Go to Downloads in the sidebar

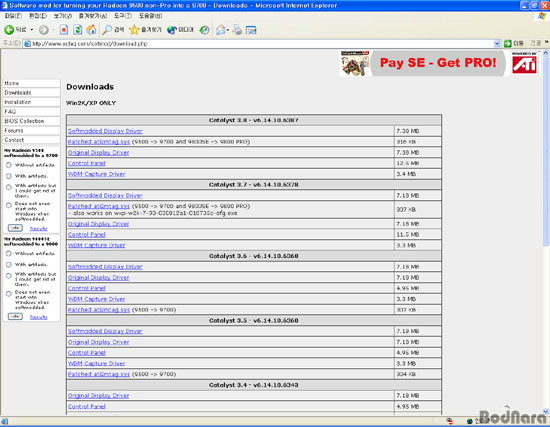(31, 93)
